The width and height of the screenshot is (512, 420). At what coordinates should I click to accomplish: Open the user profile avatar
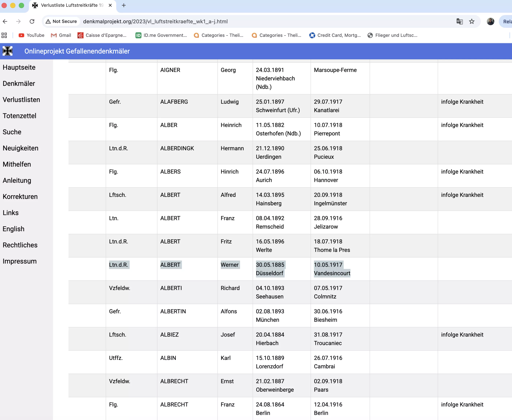tap(490, 21)
